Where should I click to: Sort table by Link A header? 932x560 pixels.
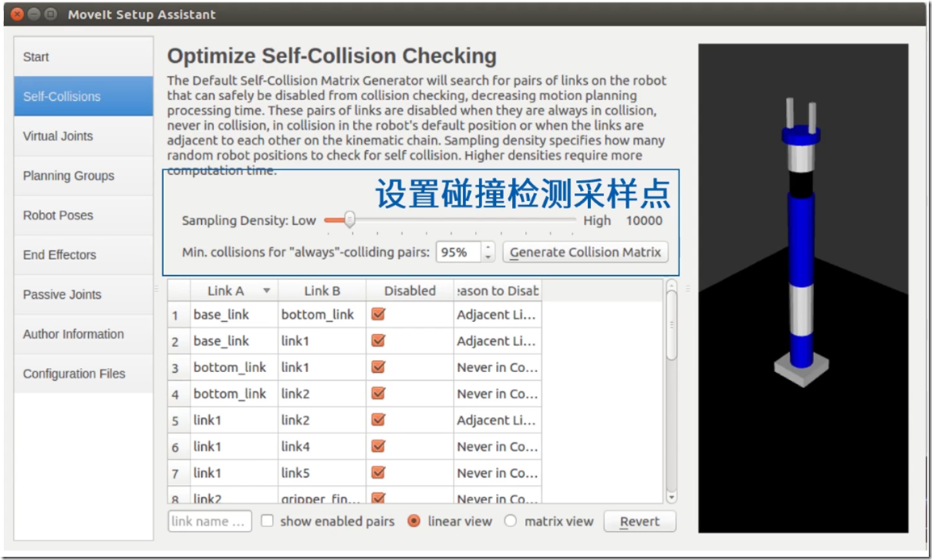[233, 290]
